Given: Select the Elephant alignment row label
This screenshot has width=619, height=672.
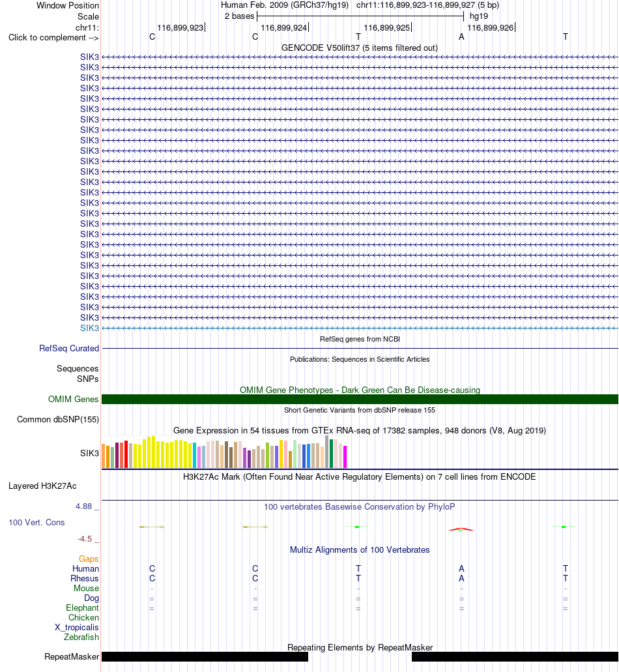Looking at the screenshot, I should (82, 608).
